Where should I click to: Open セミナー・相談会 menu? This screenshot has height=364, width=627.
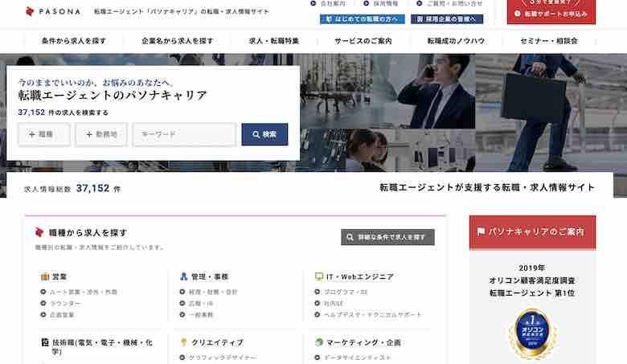548,41
